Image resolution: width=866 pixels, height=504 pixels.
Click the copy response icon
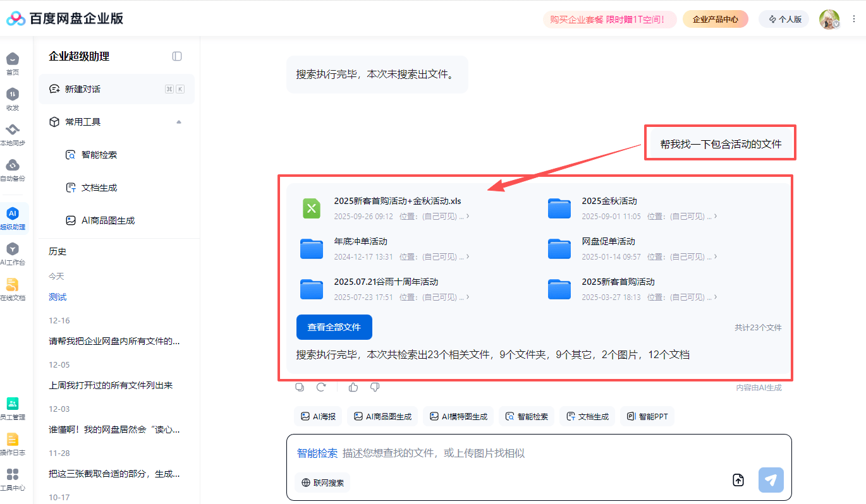point(300,387)
